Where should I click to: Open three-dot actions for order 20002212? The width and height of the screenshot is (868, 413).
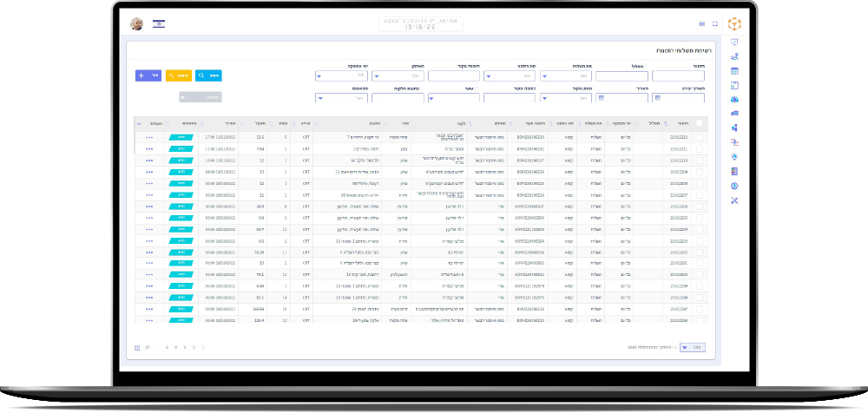(x=149, y=137)
